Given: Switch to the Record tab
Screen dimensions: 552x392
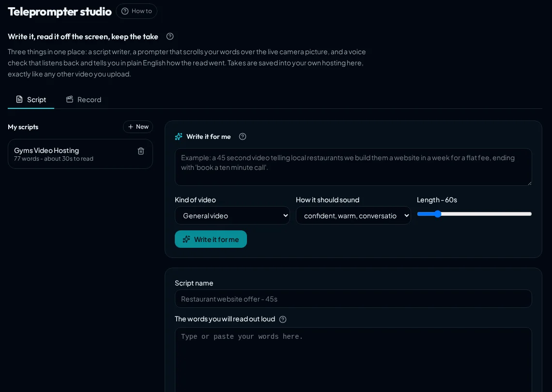Looking at the screenshot, I should coord(83,100).
